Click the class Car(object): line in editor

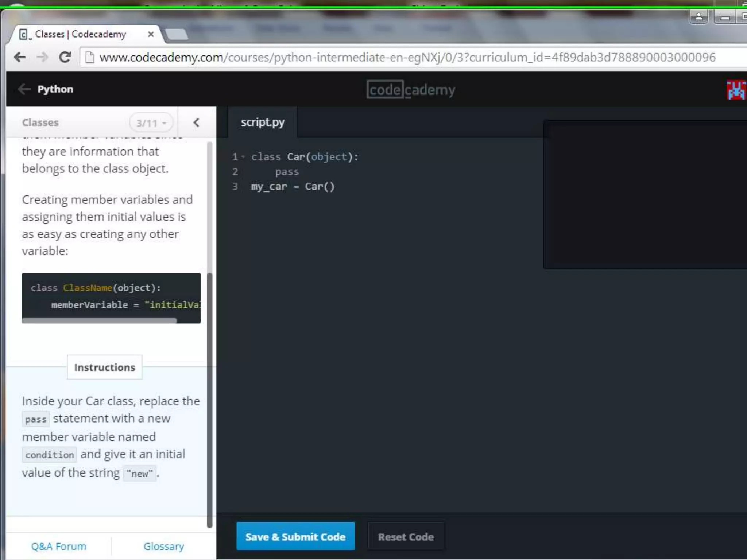(305, 157)
